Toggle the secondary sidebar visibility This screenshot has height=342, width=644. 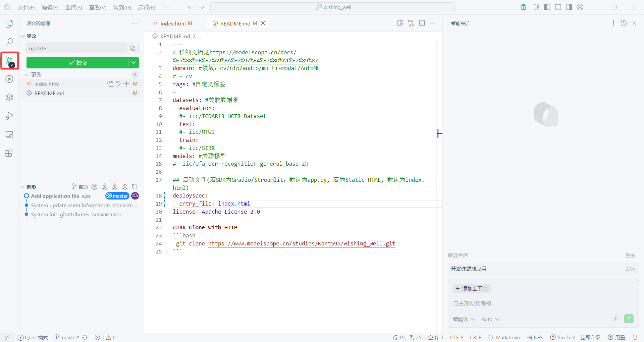pyautogui.click(x=569, y=7)
